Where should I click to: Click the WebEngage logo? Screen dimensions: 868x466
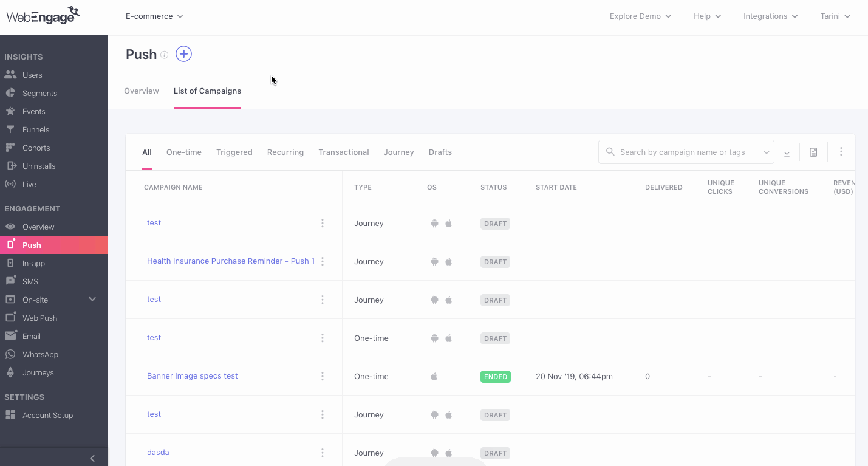[x=43, y=15]
